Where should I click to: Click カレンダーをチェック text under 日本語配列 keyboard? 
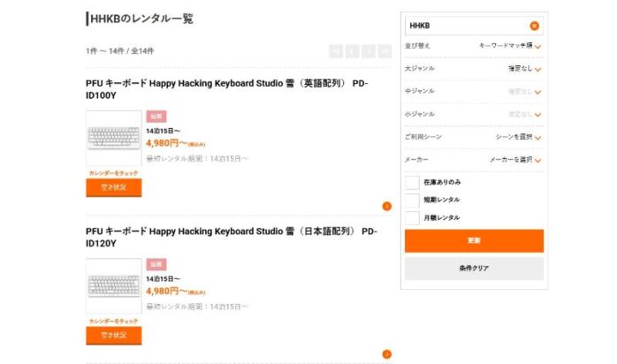click(113, 322)
